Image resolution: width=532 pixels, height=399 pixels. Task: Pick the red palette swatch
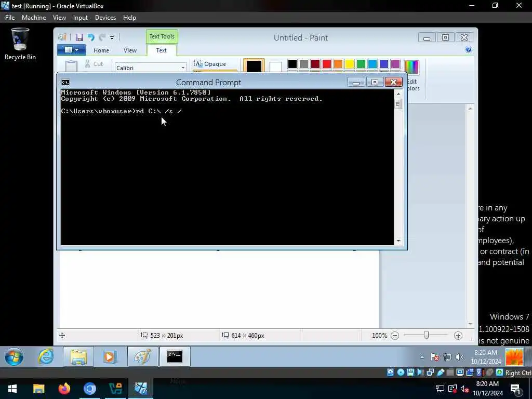click(326, 64)
